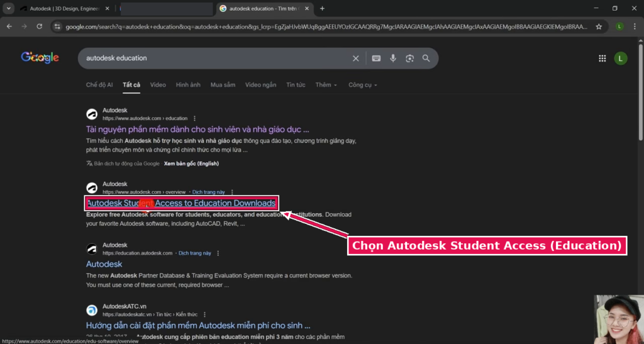Click the Autodesk favicon of the first result
Screen dimensions: 644x344
point(92,114)
